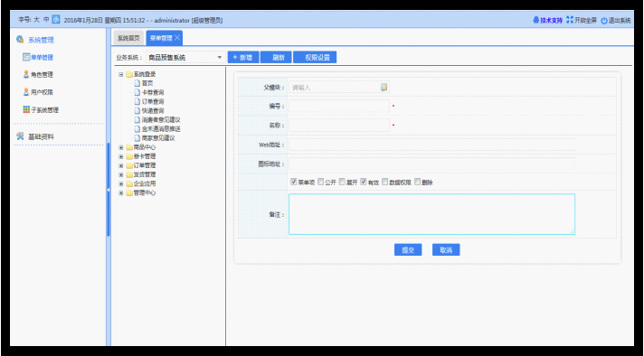
Task: Click the 技术支持 link
Action: click(x=551, y=20)
